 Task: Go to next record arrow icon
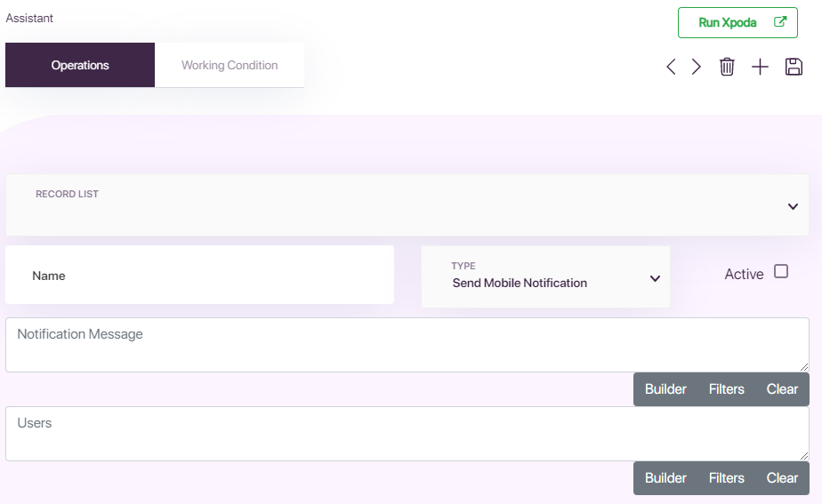pyautogui.click(x=697, y=67)
